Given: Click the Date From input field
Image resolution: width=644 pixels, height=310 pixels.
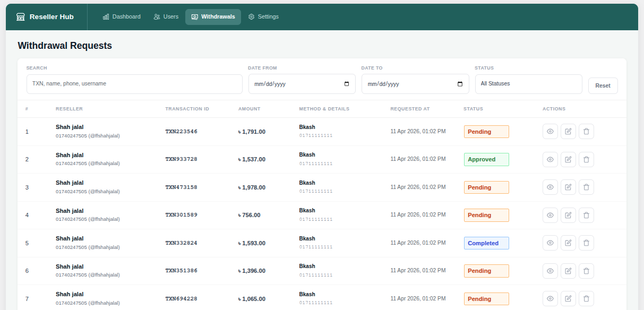Looking at the screenshot, I should coord(302,84).
